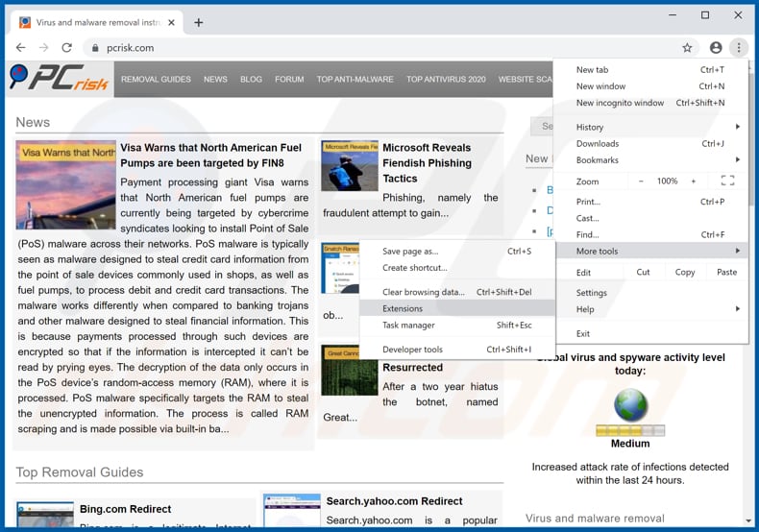Increase zoom with plus button
The image size is (759, 532).
click(694, 181)
